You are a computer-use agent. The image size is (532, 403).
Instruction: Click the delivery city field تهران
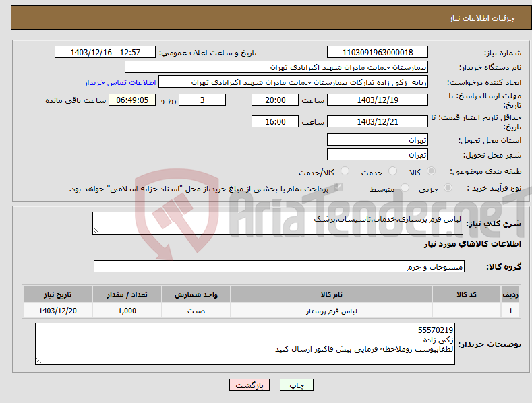point(378,155)
